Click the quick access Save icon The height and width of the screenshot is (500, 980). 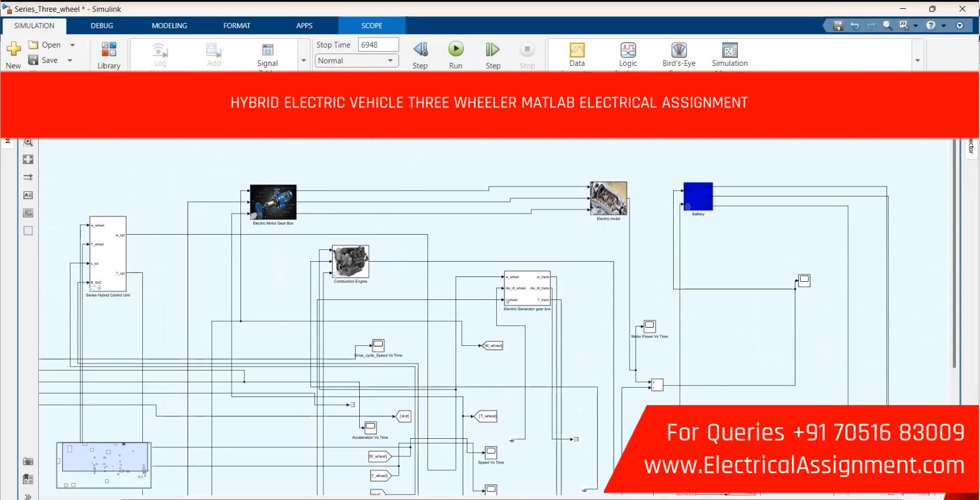click(838, 25)
